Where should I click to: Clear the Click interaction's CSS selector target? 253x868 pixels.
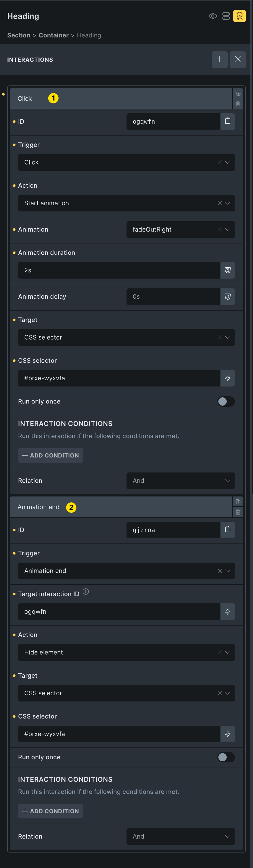220,337
